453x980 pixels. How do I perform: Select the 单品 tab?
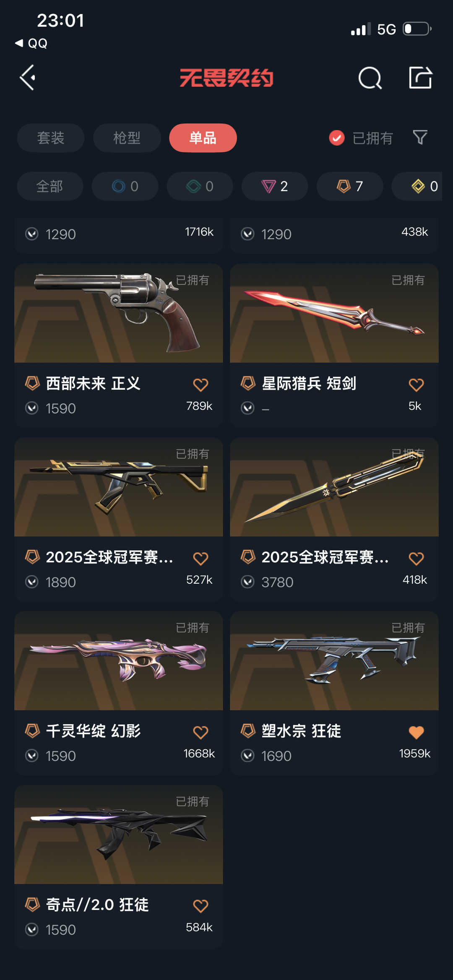[x=203, y=138]
